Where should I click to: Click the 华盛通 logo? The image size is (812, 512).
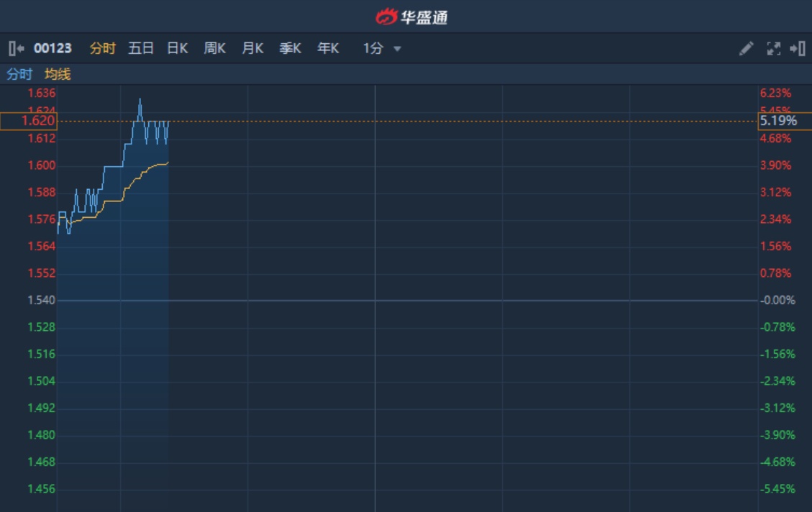[411, 17]
